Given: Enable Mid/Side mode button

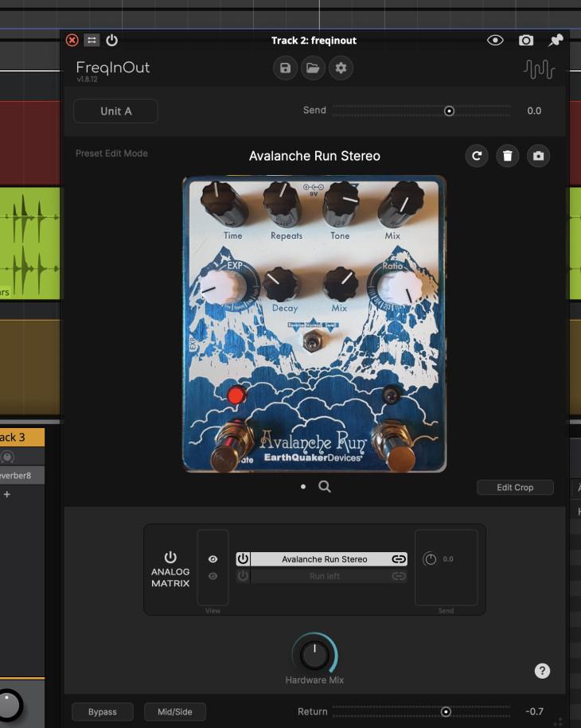Looking at the screenshot, I should (x=174, y=712).
